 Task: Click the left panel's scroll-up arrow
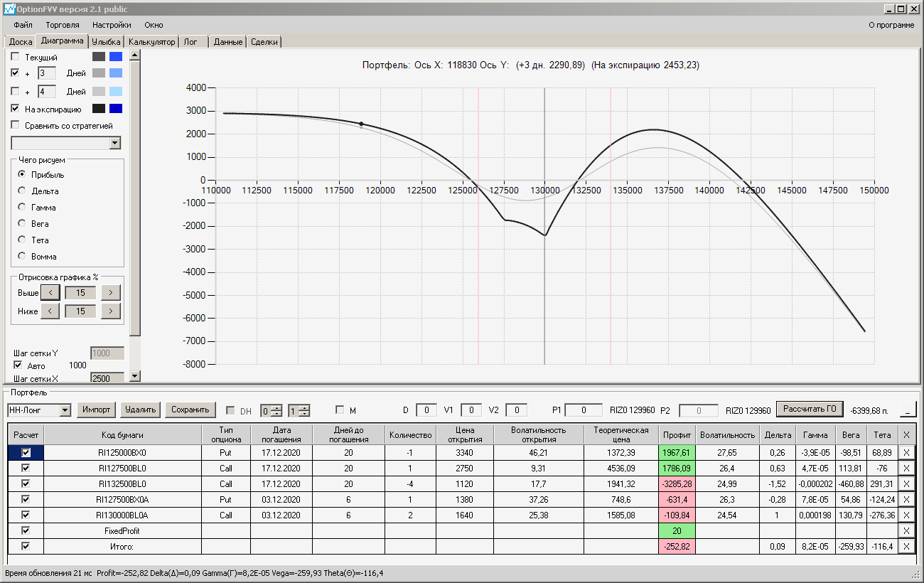pos(135,55)
